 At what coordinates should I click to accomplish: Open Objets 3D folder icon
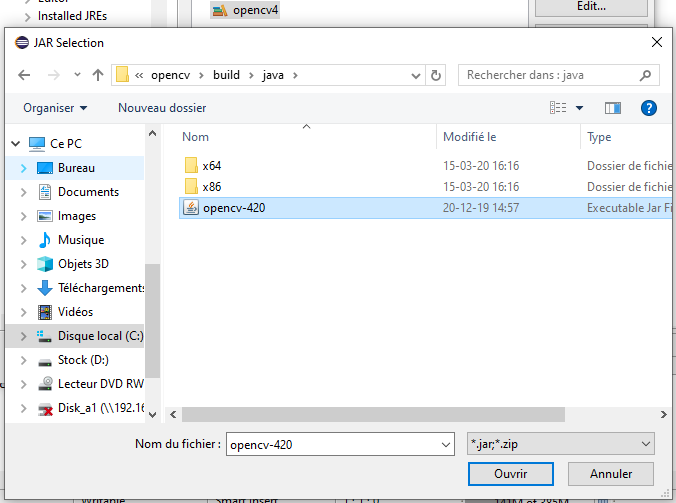[x=45, y=264]
